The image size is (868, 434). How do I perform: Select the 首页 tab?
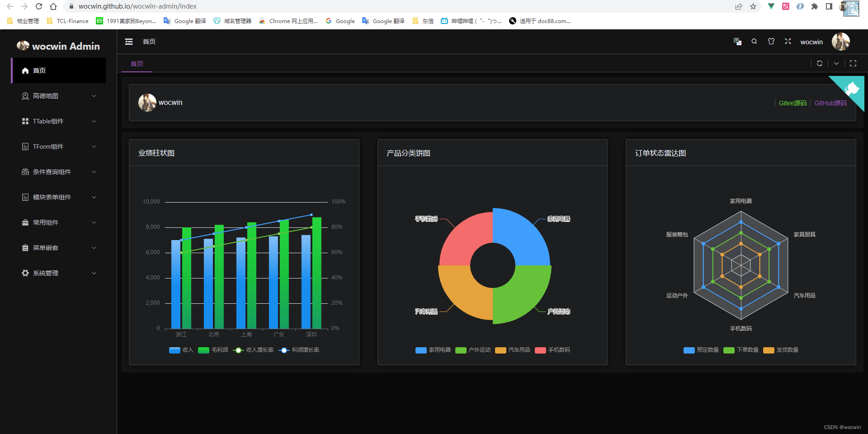click(x=137, y=63)
